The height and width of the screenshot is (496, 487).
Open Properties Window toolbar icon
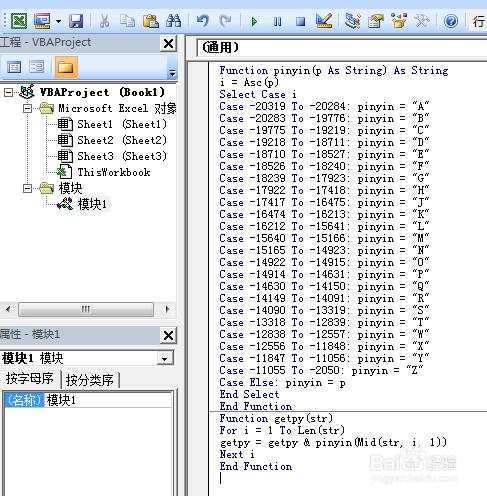[x=376, y=21]
